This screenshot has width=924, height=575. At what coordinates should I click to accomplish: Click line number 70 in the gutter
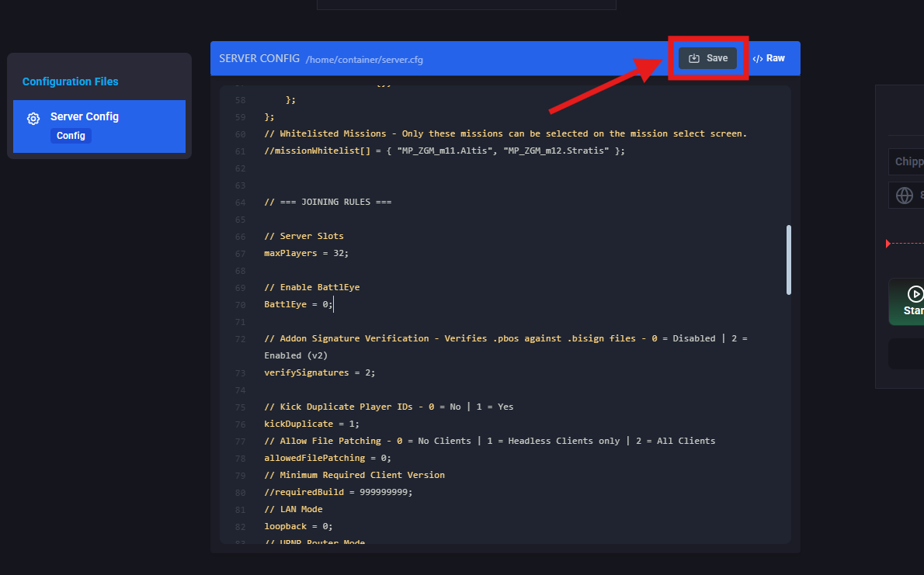click(x=241, y=305)
